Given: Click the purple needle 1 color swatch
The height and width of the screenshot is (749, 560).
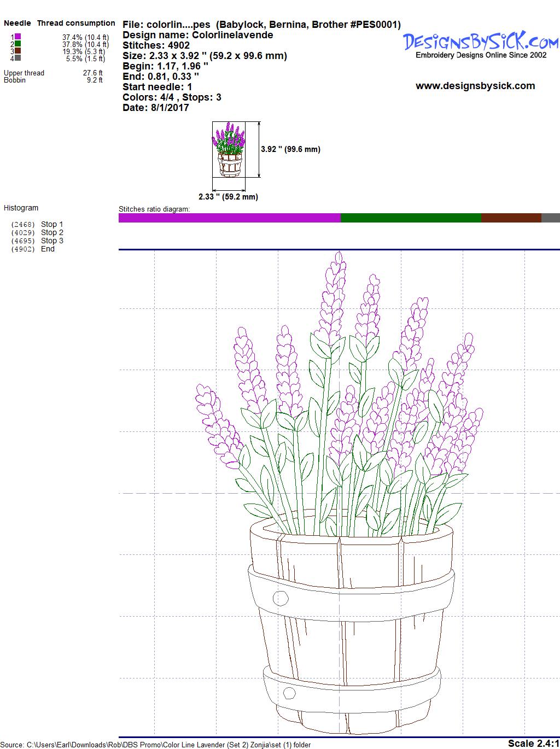Looking at the screenshot, I should click(x=18, y=37).
